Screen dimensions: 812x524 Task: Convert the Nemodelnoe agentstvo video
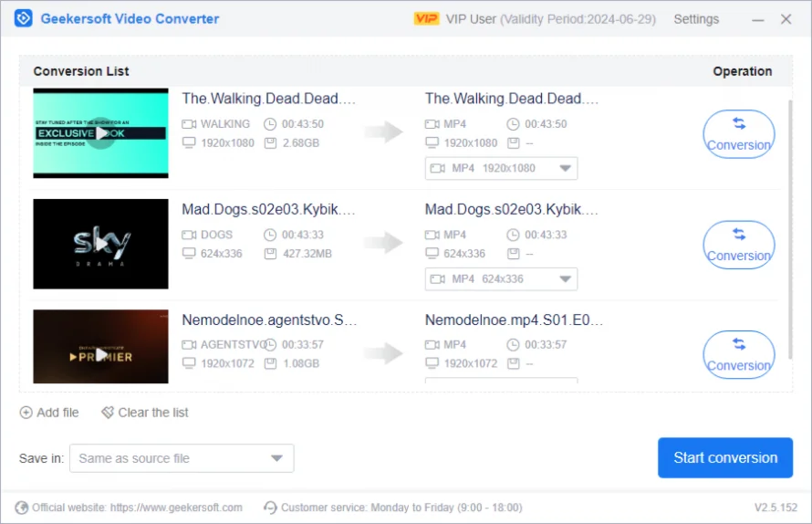pos(738,355)
